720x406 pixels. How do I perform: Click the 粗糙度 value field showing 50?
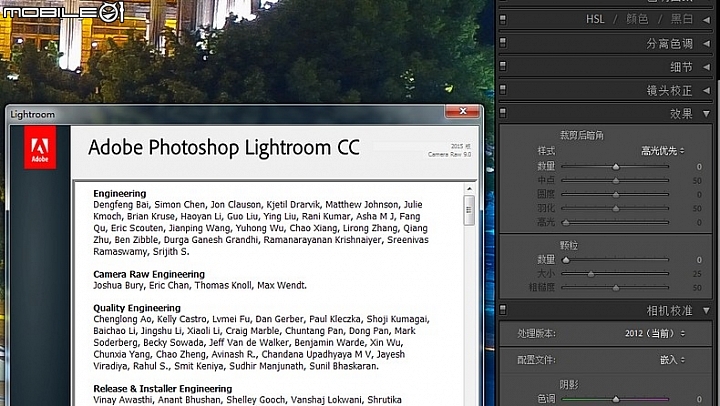point(697,288)
